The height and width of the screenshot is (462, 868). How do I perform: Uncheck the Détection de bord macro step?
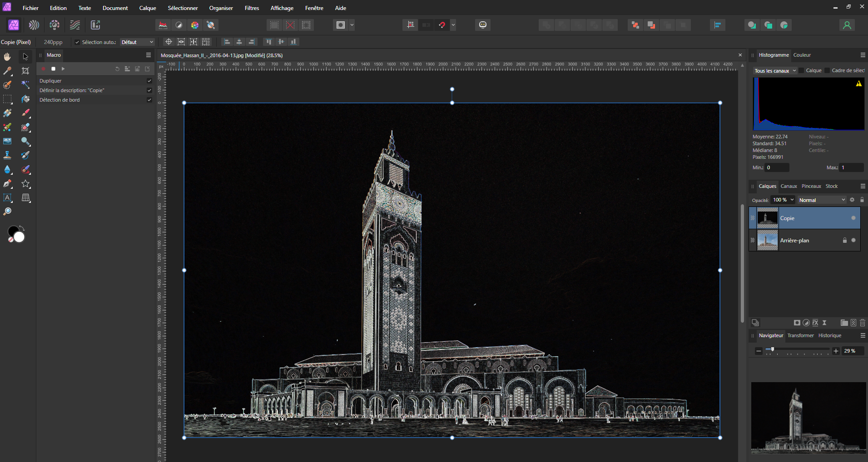pyautogui.click(x=149, y=100)
